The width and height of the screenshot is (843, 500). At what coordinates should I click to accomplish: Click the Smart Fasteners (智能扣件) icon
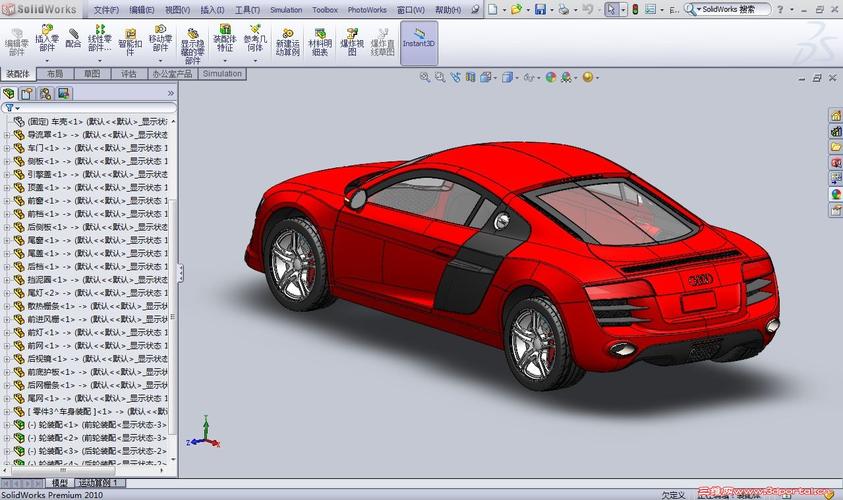(x=130, y=38)
